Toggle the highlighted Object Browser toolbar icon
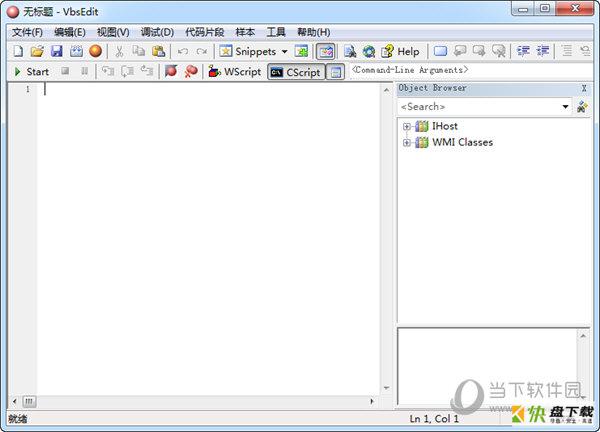 (x=326, y=52)
